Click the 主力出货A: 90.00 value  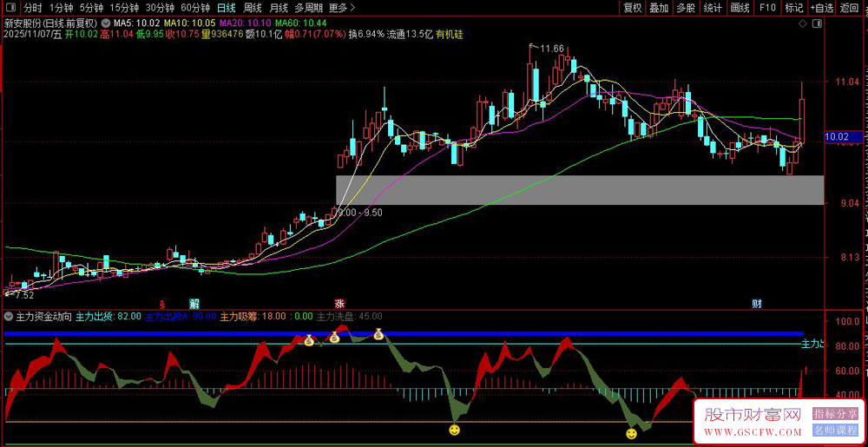pos(181,317)
